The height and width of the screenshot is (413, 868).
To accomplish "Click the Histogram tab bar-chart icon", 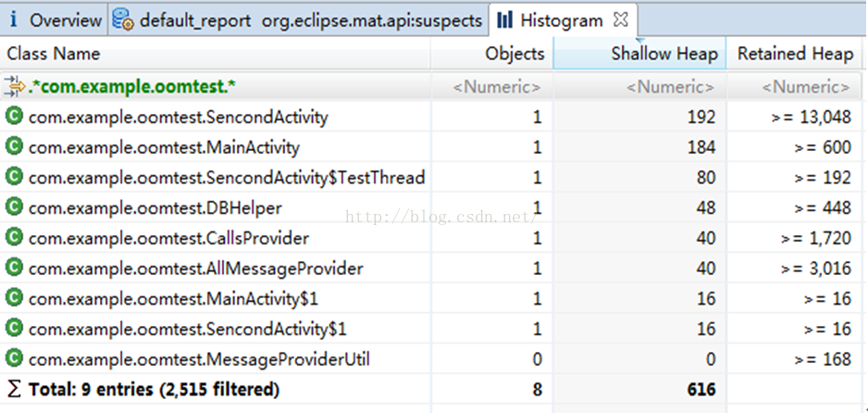I will point(505,19).
